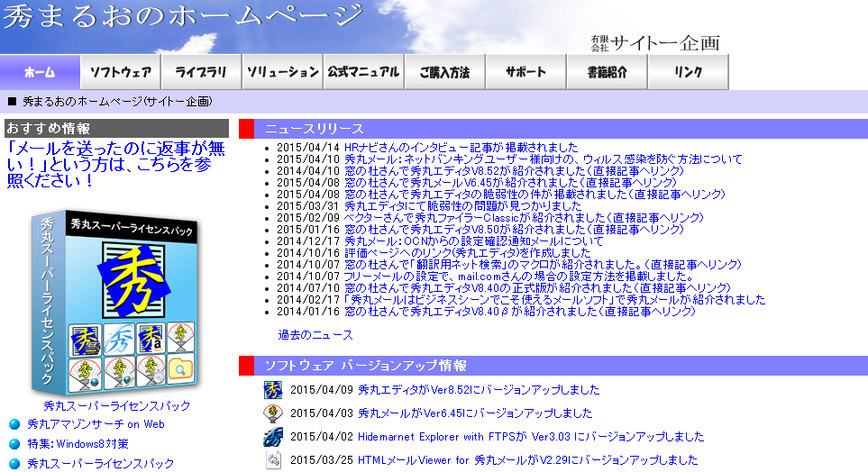Open the mail-reply notice link under おすすめ情報
This screenshot has width=868, height=472.
[115, 164]
